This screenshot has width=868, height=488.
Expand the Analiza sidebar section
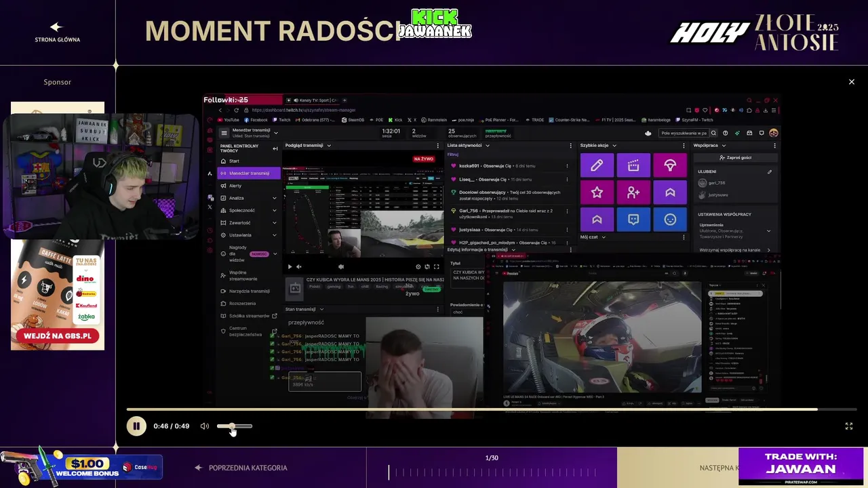coord(274,198)
